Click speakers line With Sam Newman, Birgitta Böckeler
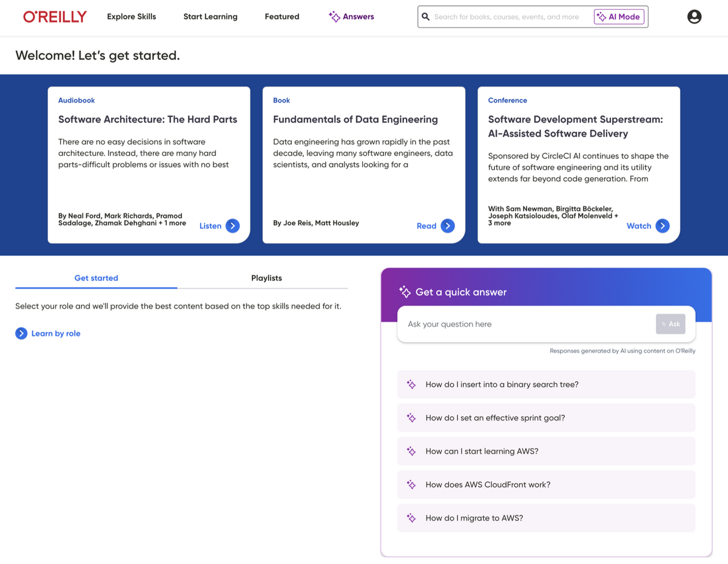This screenshot has height=564, width=728. click(x=553, y=216)
